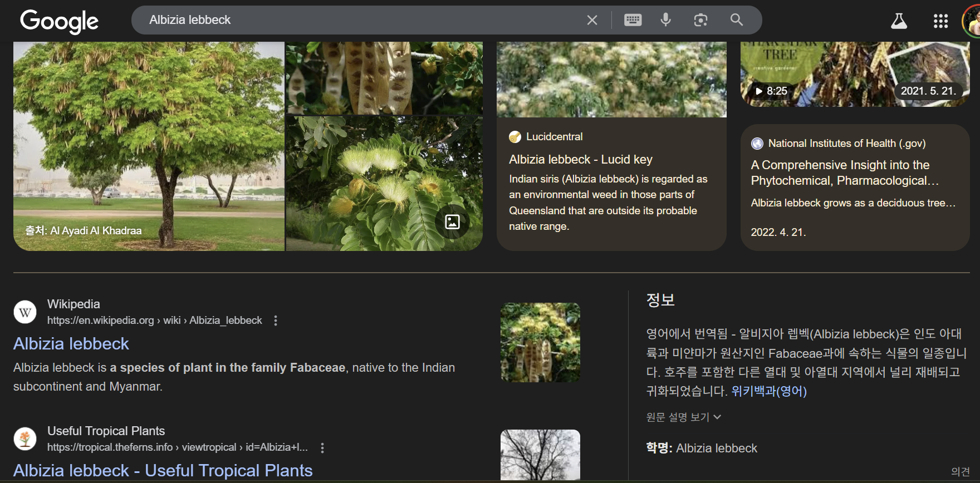The image size is (980, 483).
Task: Open more options for the Wikipedia result
Action: pos(276,321)
